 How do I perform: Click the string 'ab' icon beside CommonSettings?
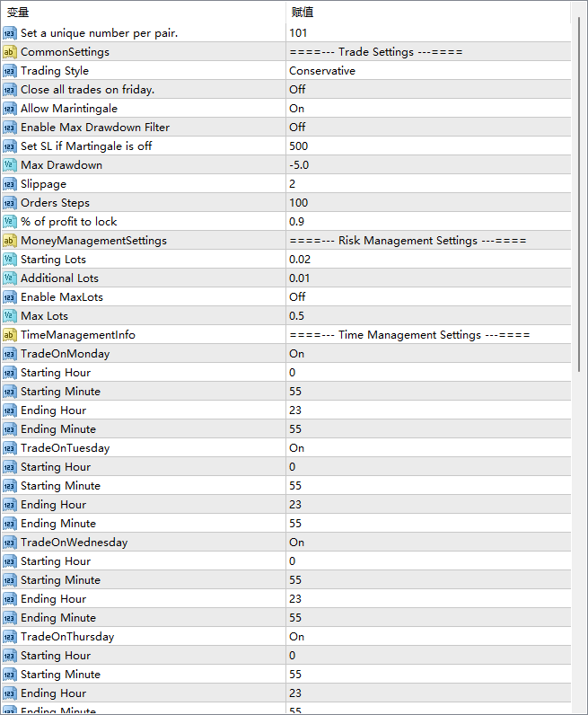coord(10,52)
